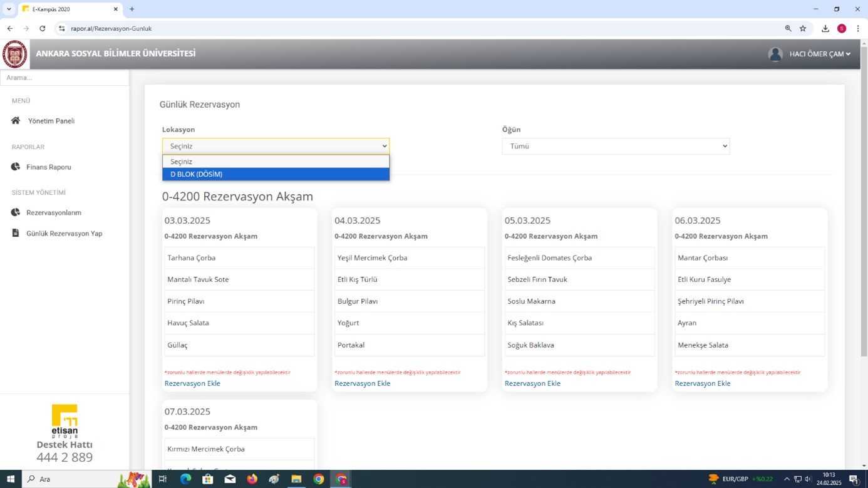Image resolution: width=868 pixels, height=488 pixels.
Task: Choose the Seçiniz option in list
Action: click(276, 162)
